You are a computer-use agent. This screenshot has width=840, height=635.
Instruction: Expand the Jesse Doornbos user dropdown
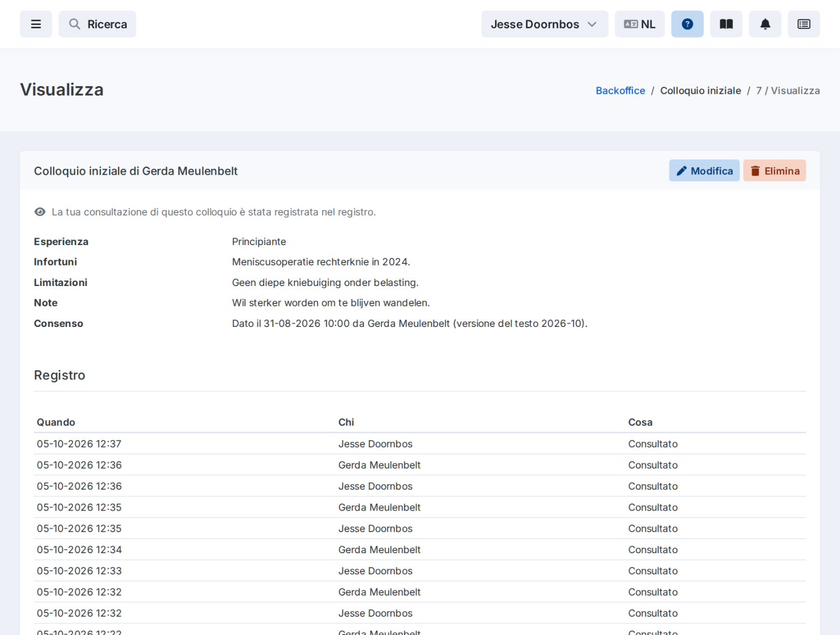(x=544, y=24)
